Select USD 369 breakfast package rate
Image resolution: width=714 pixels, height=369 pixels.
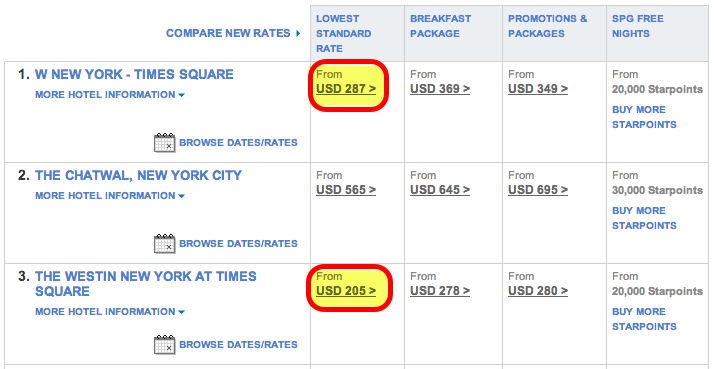(440, 89)
